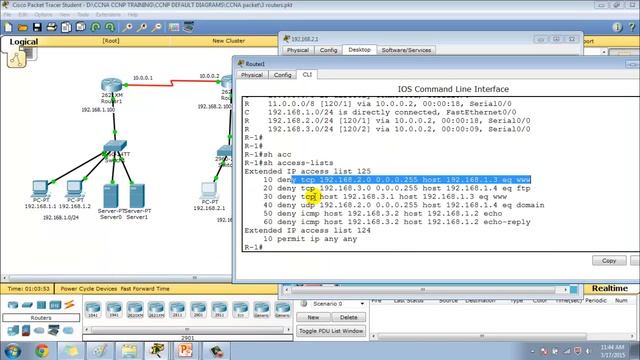Click the New scenario button
Screen dimensions: 640x360
coord(313,317)
